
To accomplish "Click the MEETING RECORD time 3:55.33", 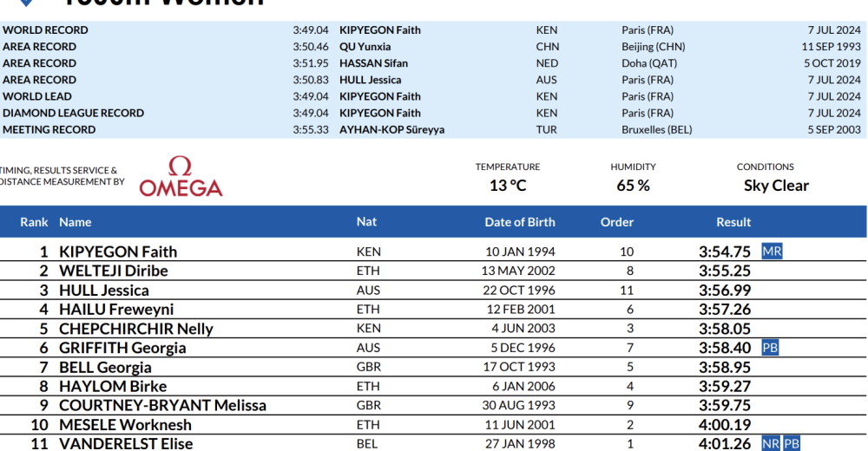I will tap(311, 129).
